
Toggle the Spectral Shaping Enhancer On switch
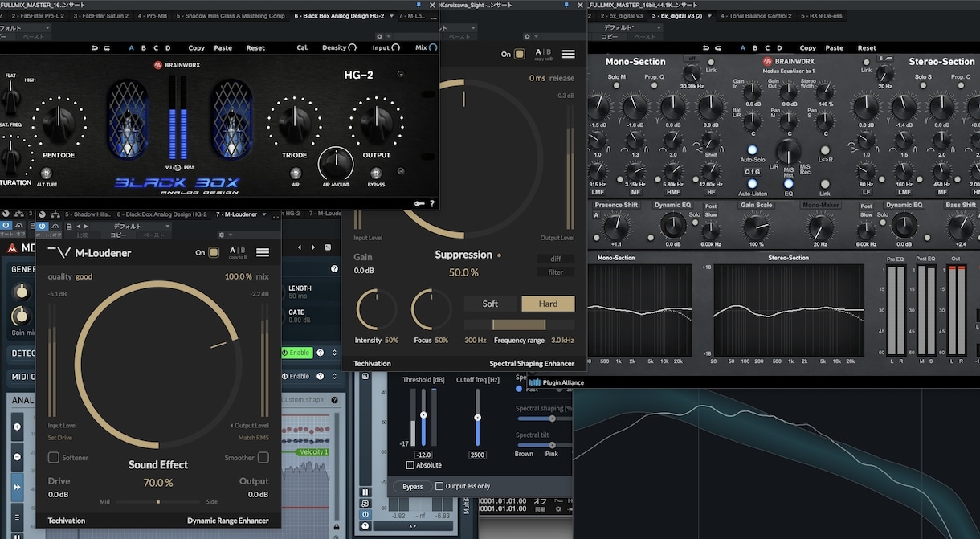[519, 54]
